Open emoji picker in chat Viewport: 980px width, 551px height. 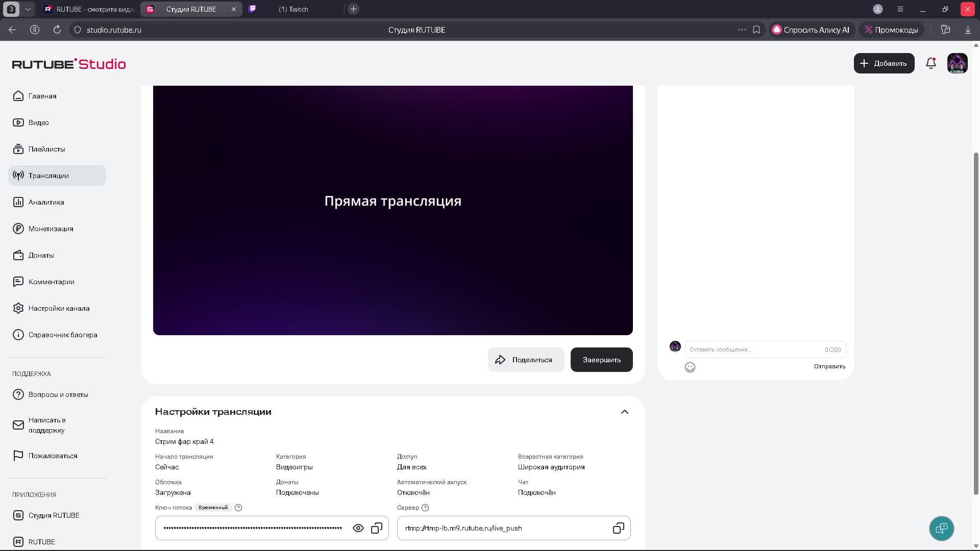click(690, 367)
